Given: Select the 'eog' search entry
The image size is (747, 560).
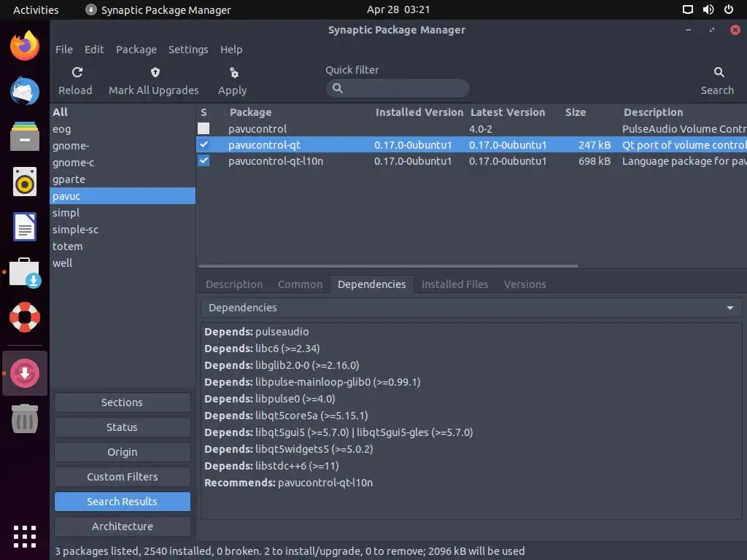Looking at the screenshot, I should click(123, 129).
